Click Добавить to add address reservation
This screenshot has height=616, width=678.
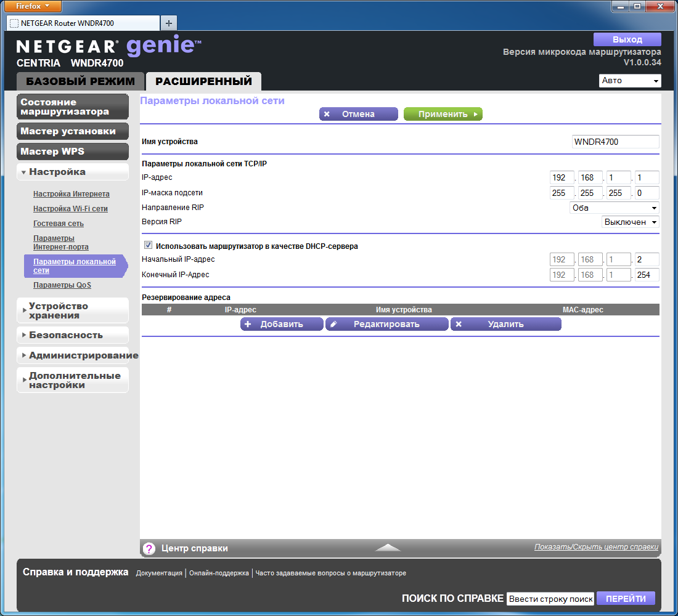[x=282, y=324]
